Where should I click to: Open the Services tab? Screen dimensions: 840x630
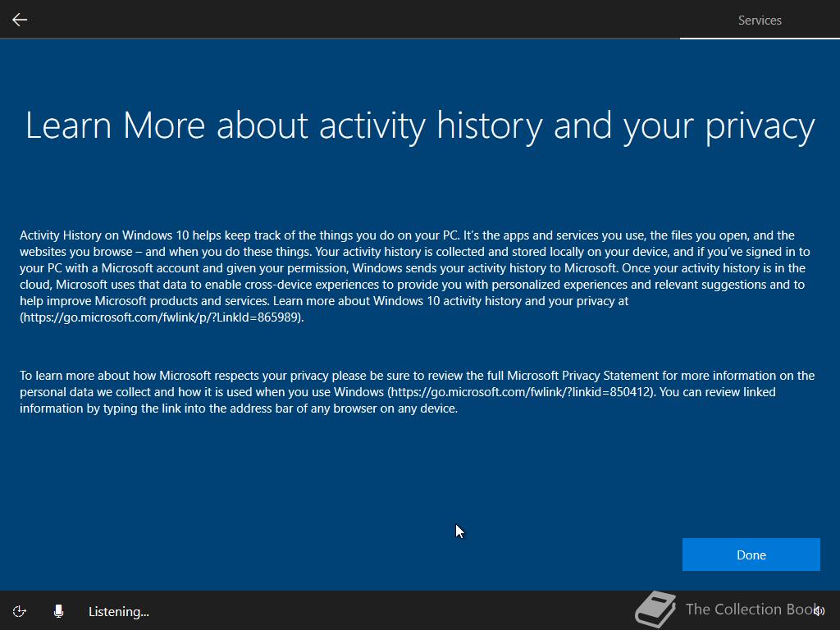point(759,20)
